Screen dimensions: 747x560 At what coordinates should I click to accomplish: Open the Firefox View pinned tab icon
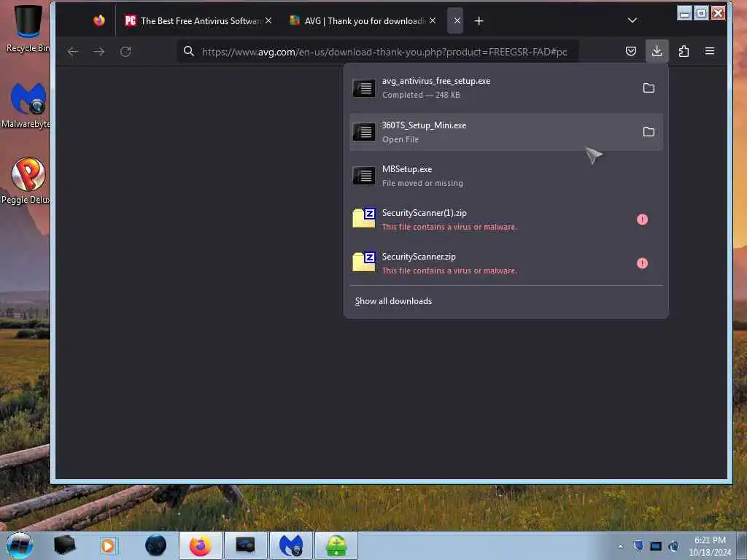[x=99, y=20]
